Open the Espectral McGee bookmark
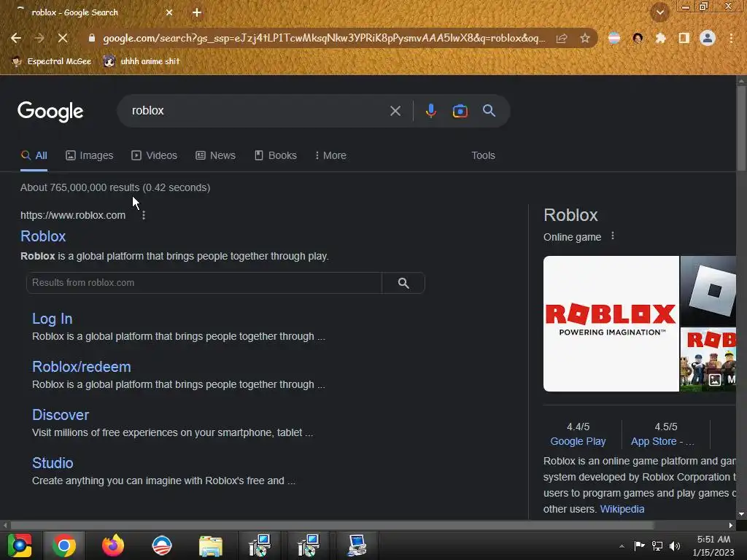Image resolution: width=747 pixels, height=560 pixels. coord(52,61)
